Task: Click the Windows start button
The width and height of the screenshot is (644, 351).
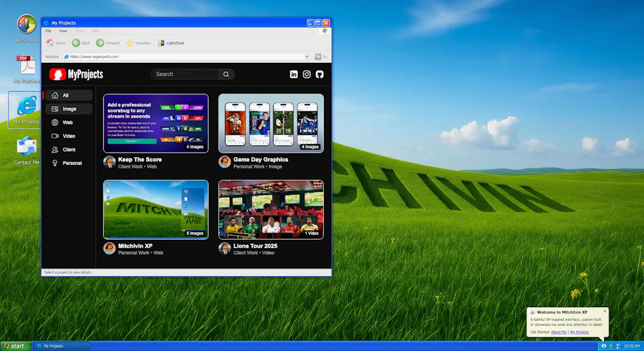Action: (15, 346)
